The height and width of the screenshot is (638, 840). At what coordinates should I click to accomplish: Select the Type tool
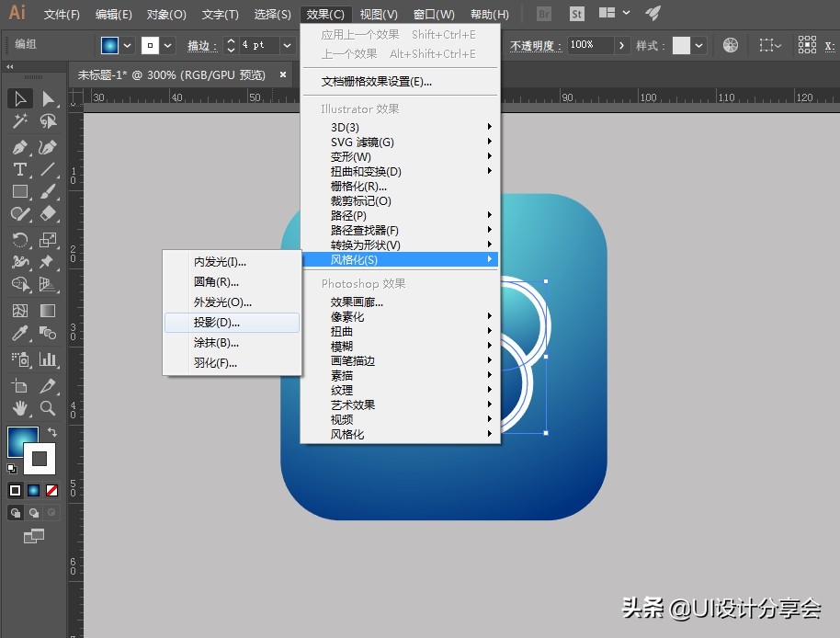(x=19, y=169)
